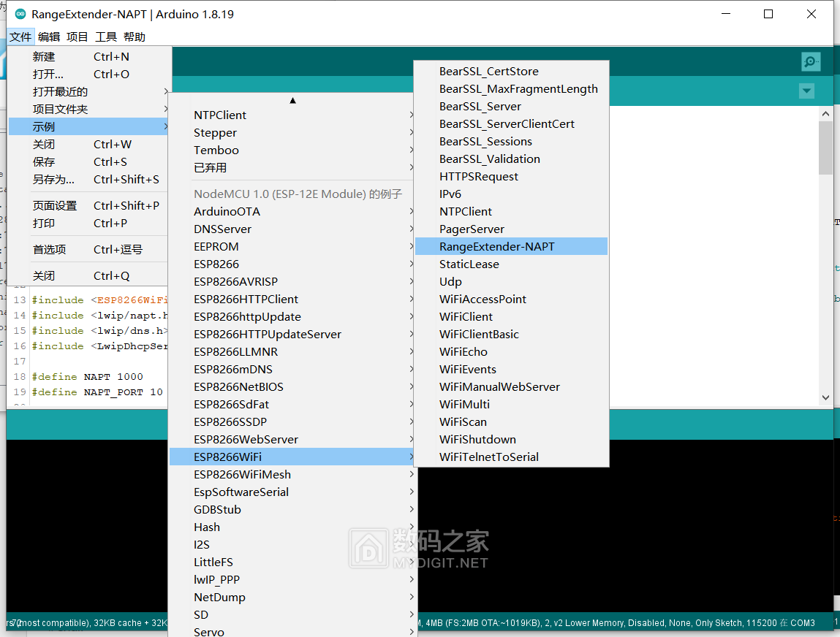This screenshot has height=637, width=840.
Task: Open the RangeExtender-NAPT example
Action: [512, 246]
